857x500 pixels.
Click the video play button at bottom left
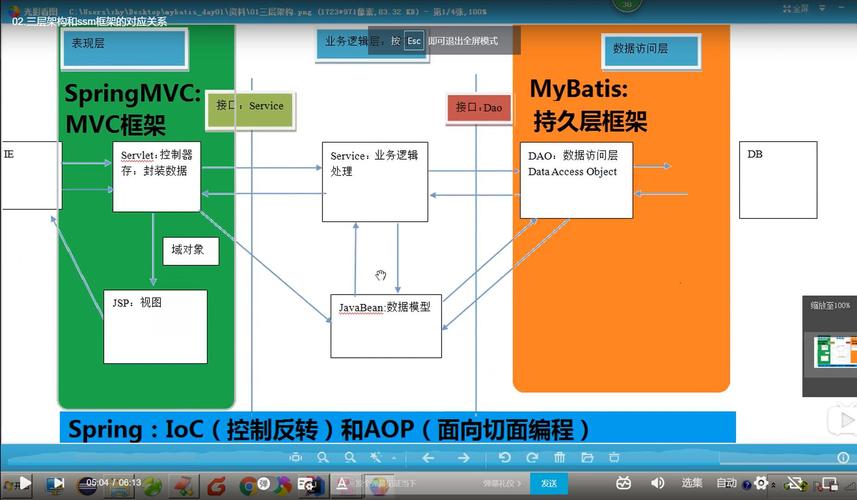[x=25, y=483]
